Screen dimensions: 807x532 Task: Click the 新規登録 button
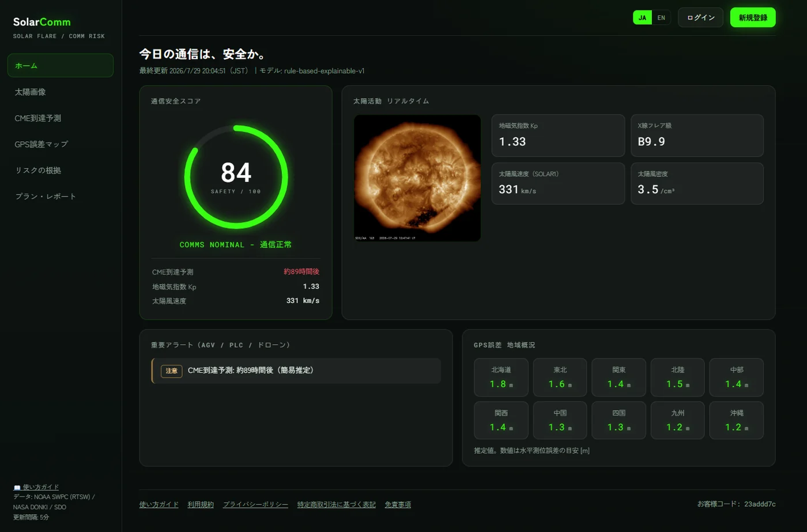click(753, 18)
